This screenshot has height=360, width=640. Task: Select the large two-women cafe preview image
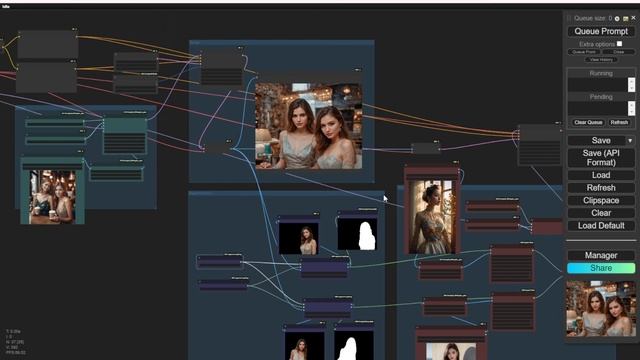click(309, 126)
